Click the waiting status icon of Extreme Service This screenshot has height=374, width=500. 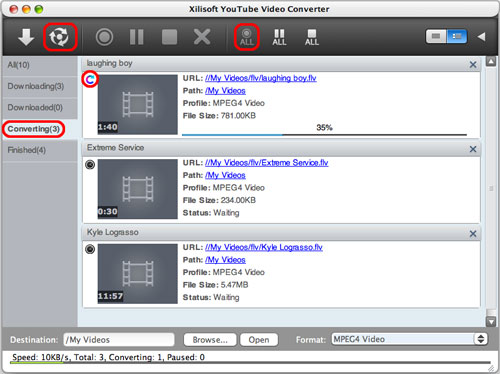tap(90, 164)
